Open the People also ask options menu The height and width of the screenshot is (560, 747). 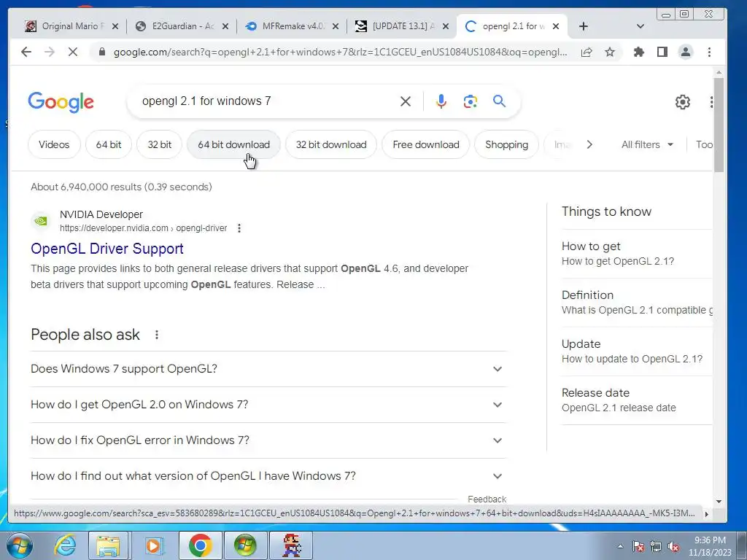(x=157, y=335)
